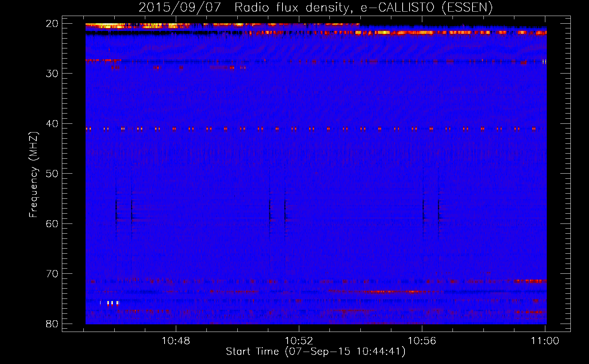Click the "Start Time (07-Sep-15 10:44:41)" label
Image resolution: width=589 pixels, height=364 pixels.
tap(316, 352)
